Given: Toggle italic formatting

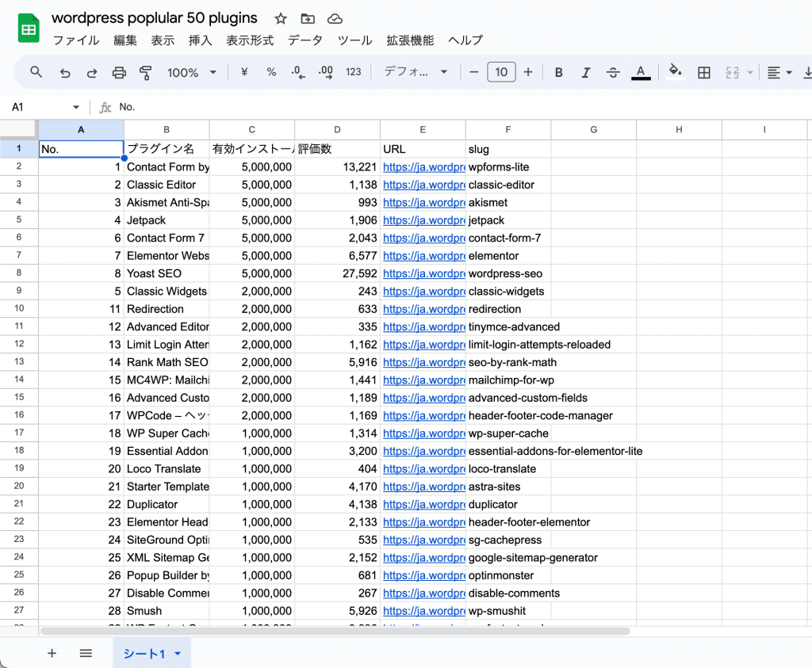Looking at the screenshot, I should tap(586, 72).
